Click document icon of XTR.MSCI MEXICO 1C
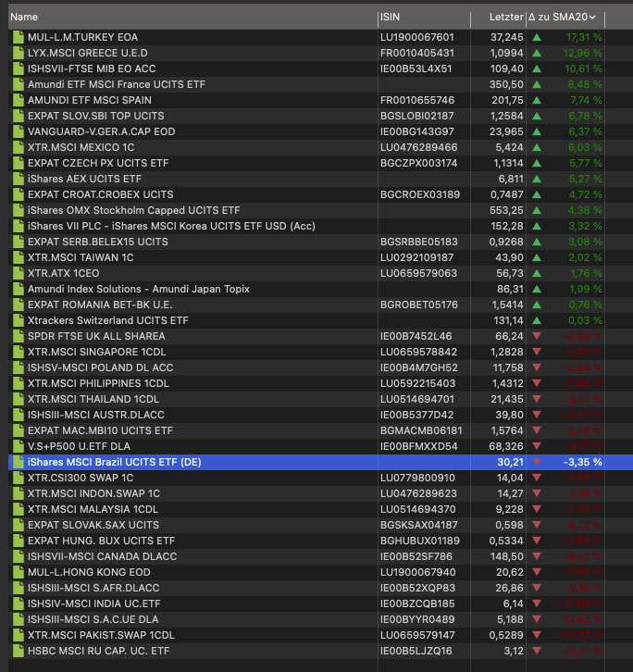Screen dimensions: 633x672 [x=19, y=147]
